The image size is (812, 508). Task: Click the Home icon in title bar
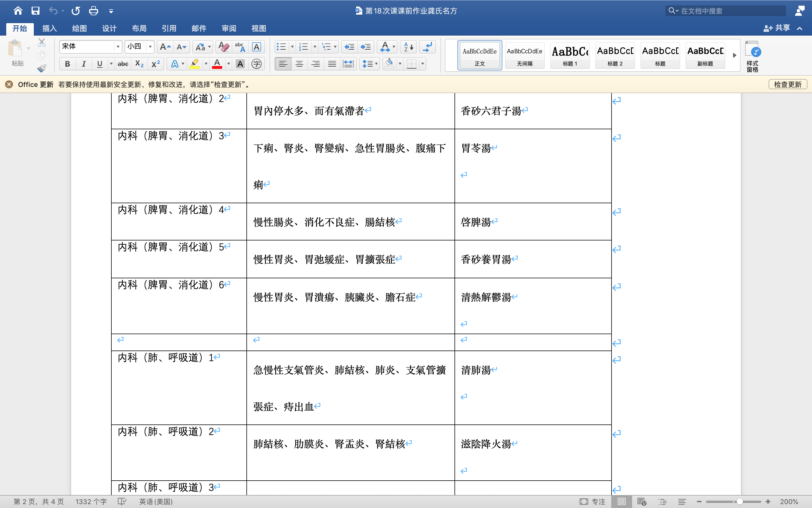18,11
